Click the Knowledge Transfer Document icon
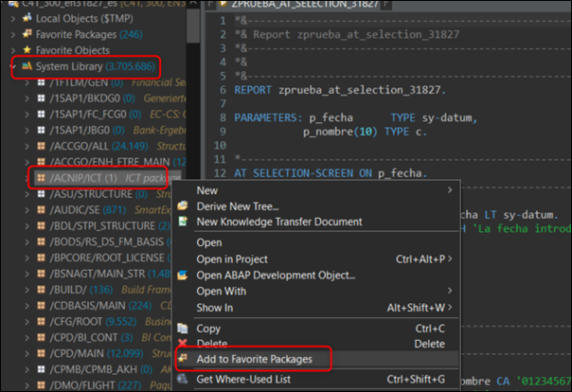This screenshot has width=572, height=392. pyautogui.click(x=183, y=221)
